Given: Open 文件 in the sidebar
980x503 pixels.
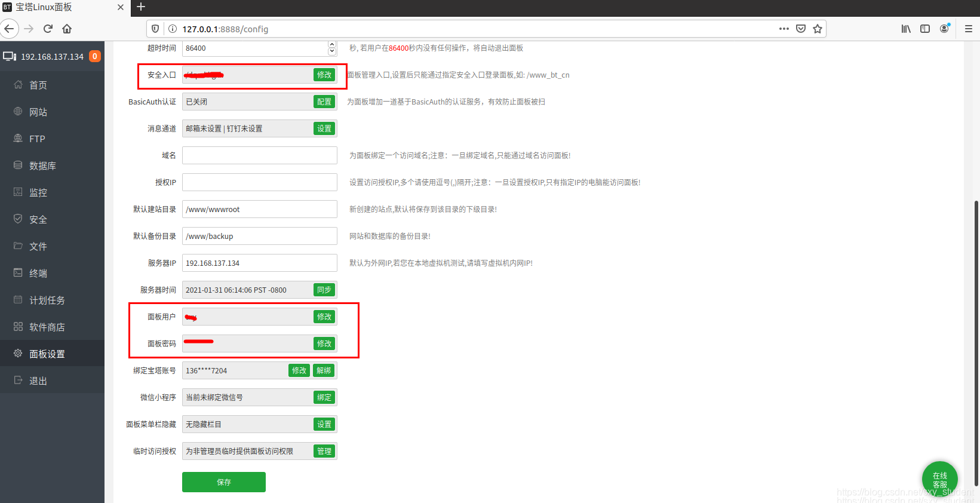Looking at the screenshot, I should coord(52,246).
